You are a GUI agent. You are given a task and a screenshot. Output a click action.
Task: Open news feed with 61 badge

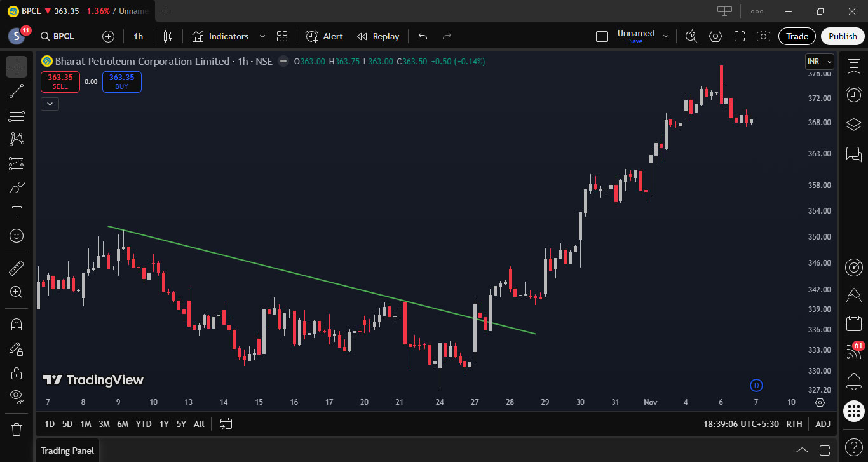pos(854,351)
